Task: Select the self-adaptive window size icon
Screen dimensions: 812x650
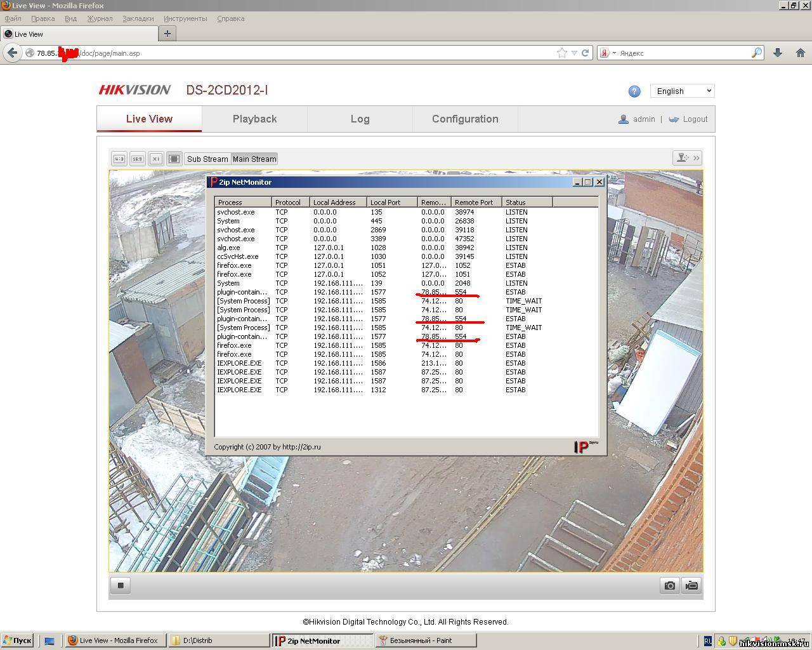Action: click(x=174, y=159)
